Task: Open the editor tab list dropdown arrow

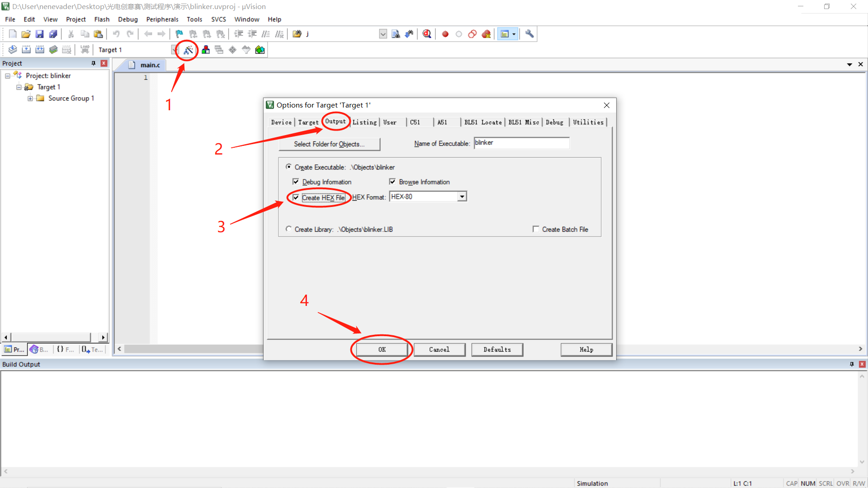Action: coord(849,65)
